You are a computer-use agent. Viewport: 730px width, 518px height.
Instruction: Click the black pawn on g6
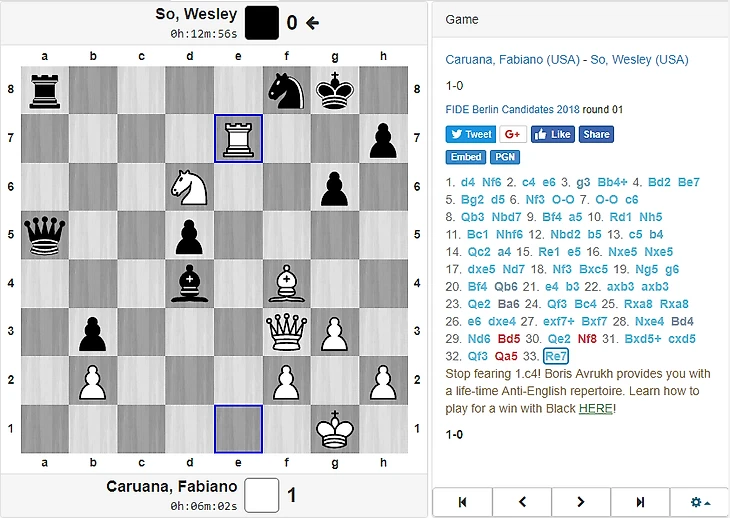click(335, 187)
